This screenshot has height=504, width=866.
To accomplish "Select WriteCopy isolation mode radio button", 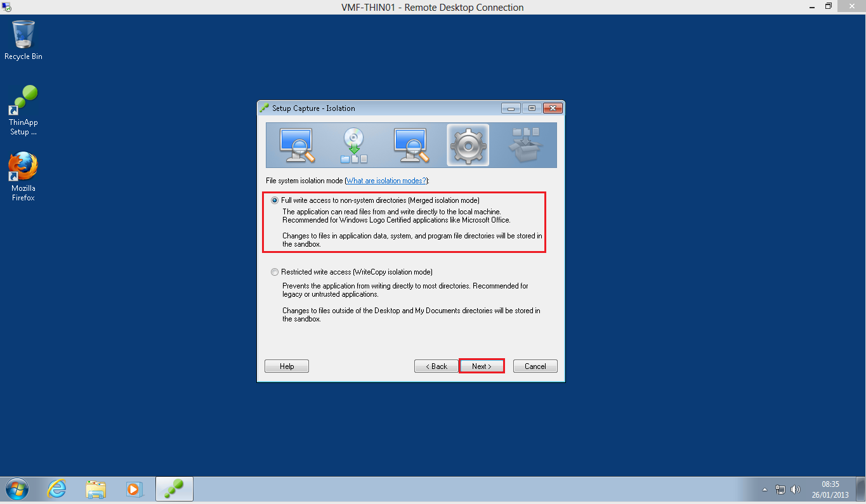I will pos(275,272).
